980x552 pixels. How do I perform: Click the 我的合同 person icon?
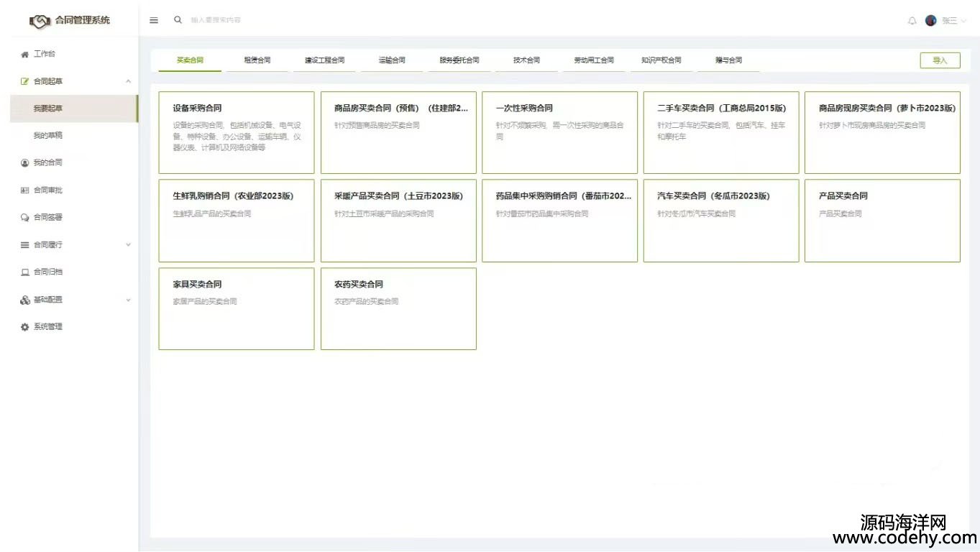pos(25,163)
